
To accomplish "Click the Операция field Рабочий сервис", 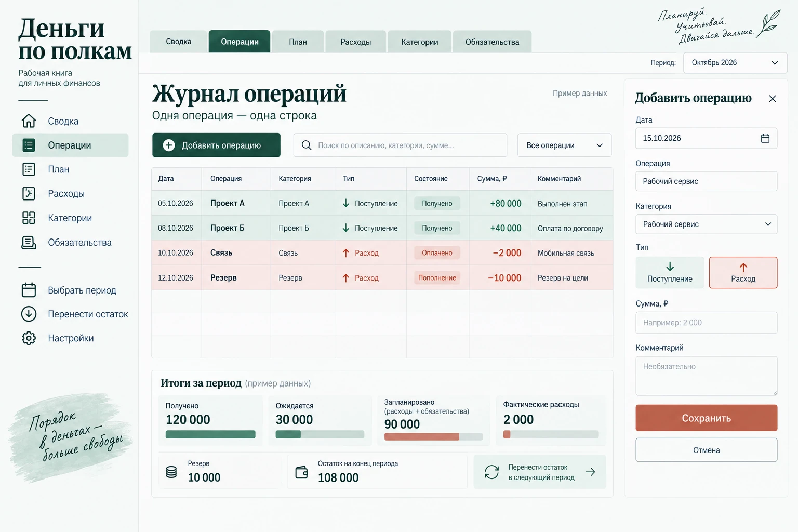I will click(706, 181).
